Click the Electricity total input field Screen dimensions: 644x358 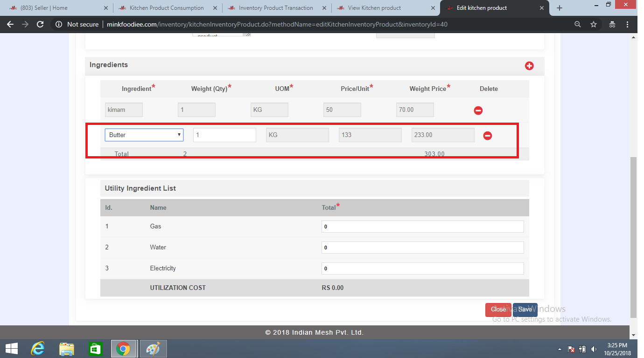(x=422, y=268)
